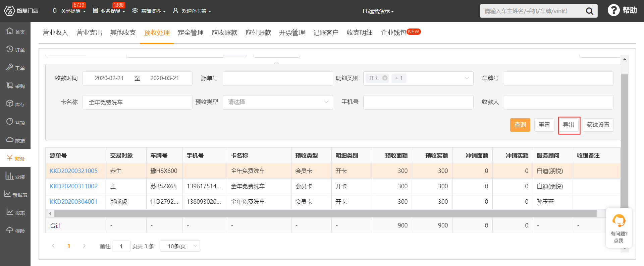Image resolution: width=644 pixels, height=266 pixels.
Task: Open 报表 line chart in sidebar
Action: [x=15, y=212]
